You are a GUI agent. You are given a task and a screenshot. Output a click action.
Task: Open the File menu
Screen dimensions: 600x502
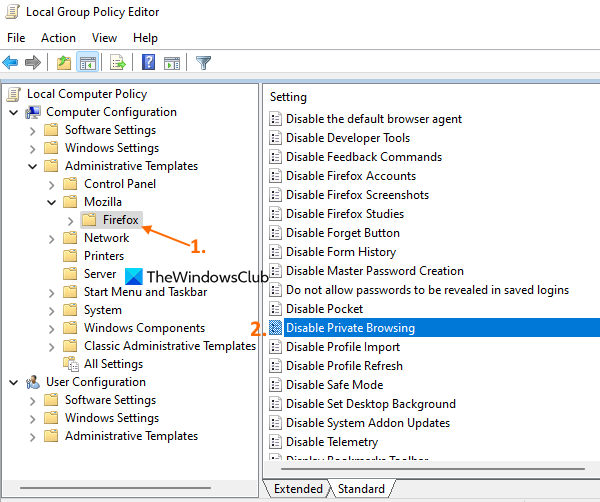click(x=16, y=38)
